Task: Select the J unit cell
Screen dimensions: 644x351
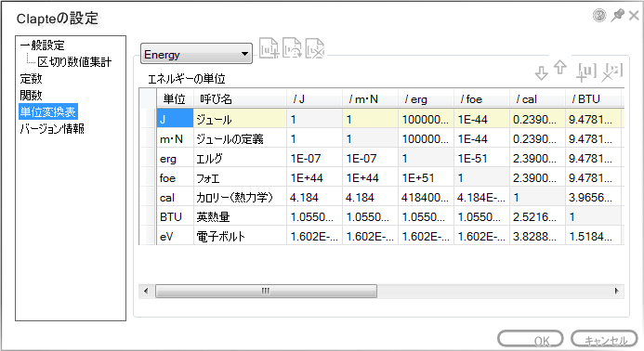Action: pyautogui.click(x=175, y=119)
